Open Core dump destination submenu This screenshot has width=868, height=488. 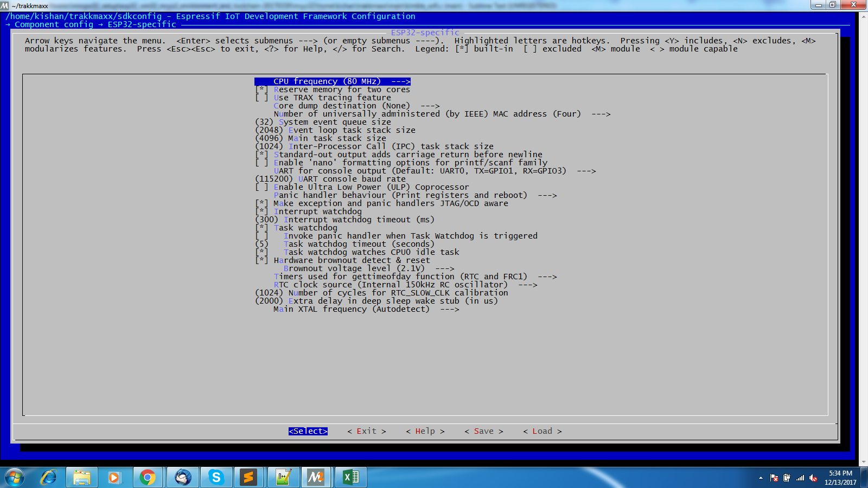[356, 106]
